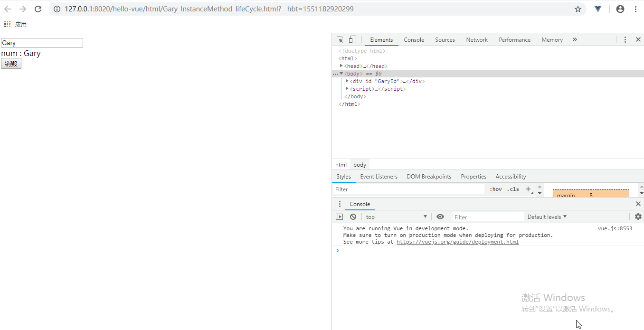The image size is (644, 330).
Task: Open the vuejs.org deployment guide link
Action: click(x=457, y=242)
